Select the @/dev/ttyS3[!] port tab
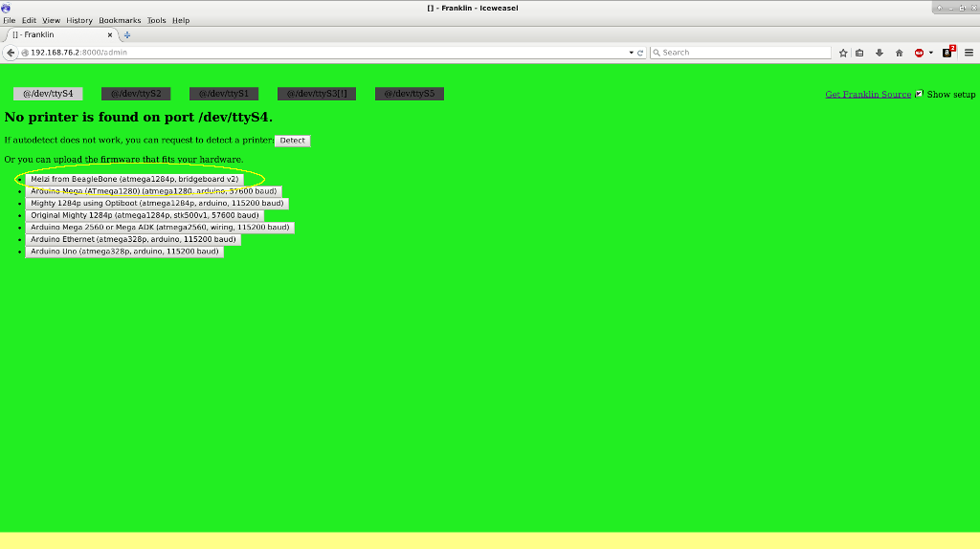Viewport: 980px width, 549px height. click(317, 94)
